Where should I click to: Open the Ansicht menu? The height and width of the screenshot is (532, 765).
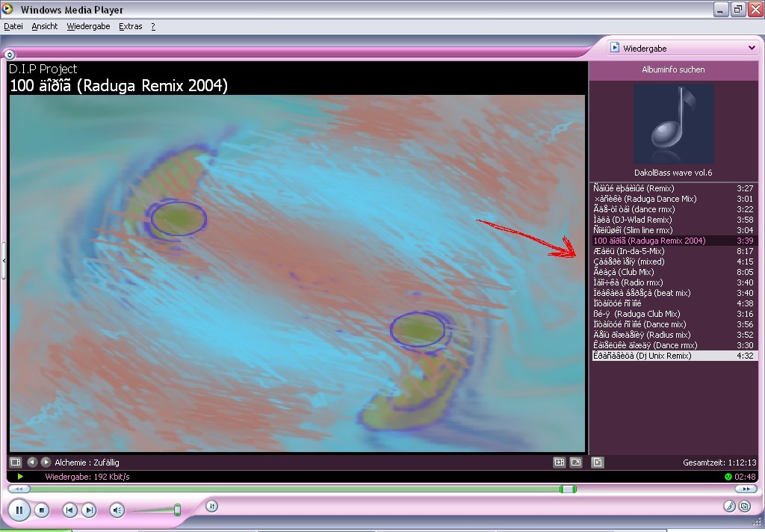[44, 26]
